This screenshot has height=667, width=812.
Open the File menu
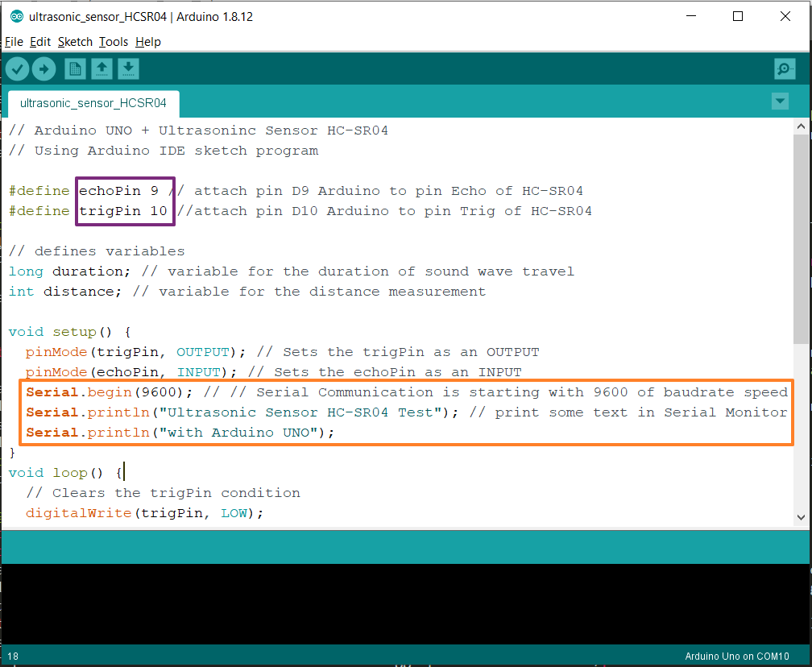pyautogui.click(x=14, y=42)
